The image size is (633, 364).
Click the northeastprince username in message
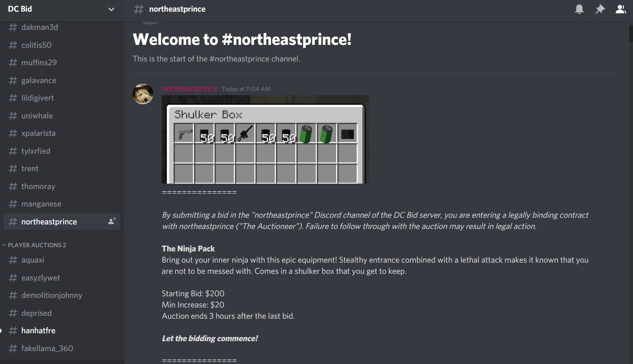pos(190,89)
